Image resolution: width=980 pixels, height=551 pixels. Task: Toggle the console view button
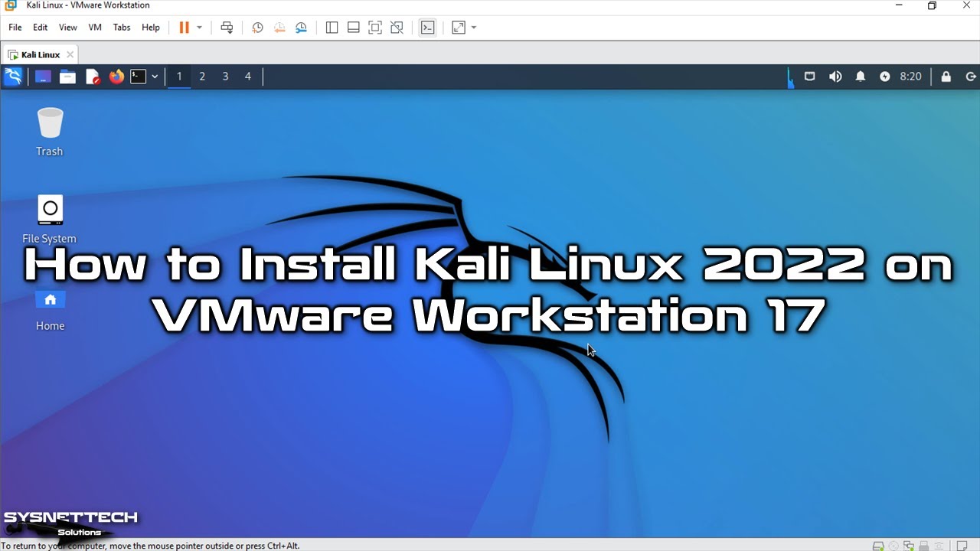[x=428, y=28]
